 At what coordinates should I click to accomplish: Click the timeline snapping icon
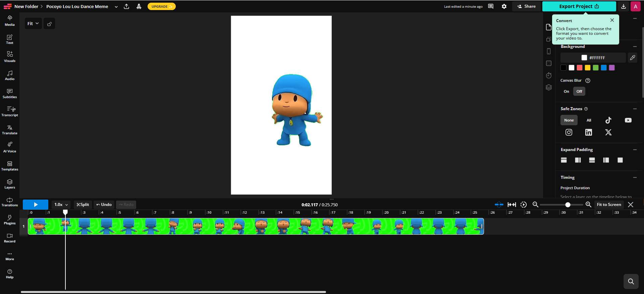tap(499, 205)
